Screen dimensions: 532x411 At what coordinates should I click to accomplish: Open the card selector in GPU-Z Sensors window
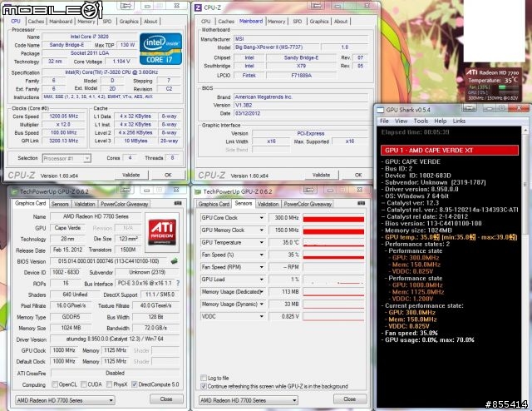point(249,400)
